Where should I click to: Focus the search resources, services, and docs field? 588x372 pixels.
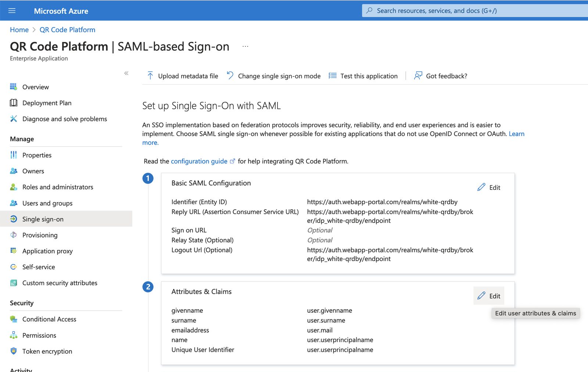[x=475, y=11]
